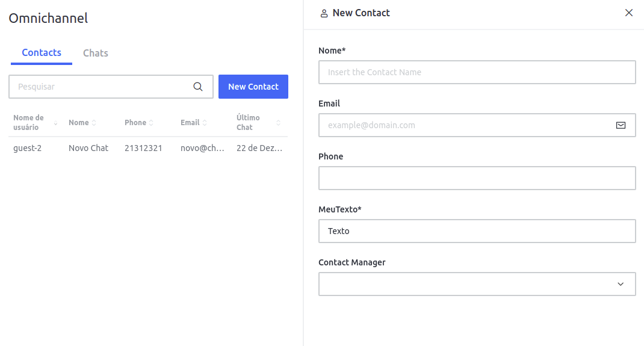Sort by Nome de usuário column arrows
644x346 pixels.
tap(55, 123)
